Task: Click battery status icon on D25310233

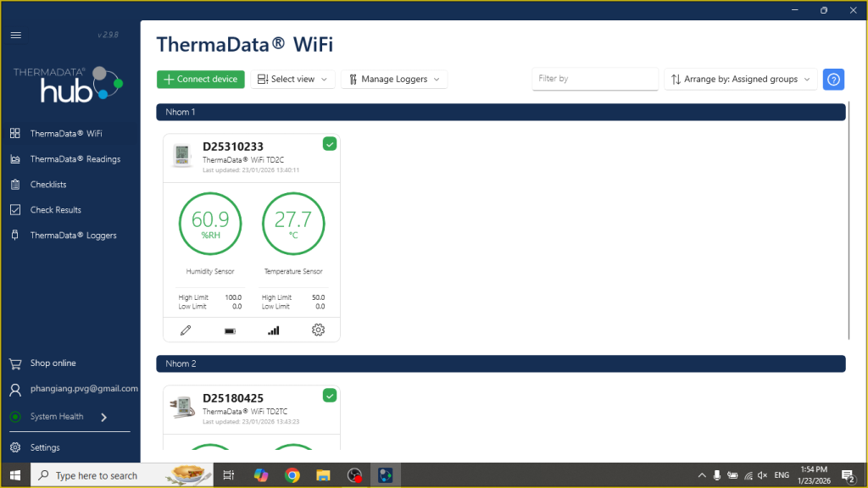Action: [230, 331]
